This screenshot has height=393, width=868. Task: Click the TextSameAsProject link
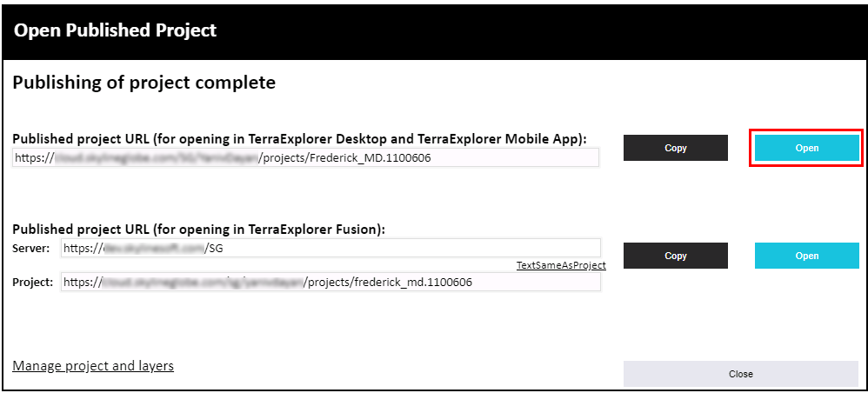click(561, 265)
